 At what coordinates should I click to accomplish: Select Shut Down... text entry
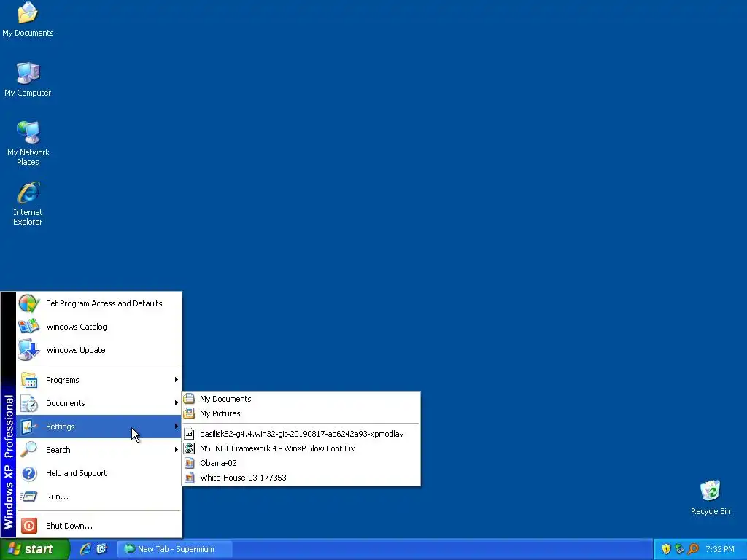[69, 526]
